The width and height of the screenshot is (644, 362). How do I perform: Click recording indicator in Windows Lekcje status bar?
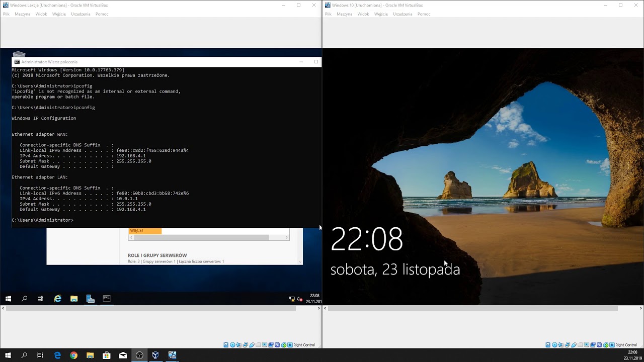tap(271, 345)
